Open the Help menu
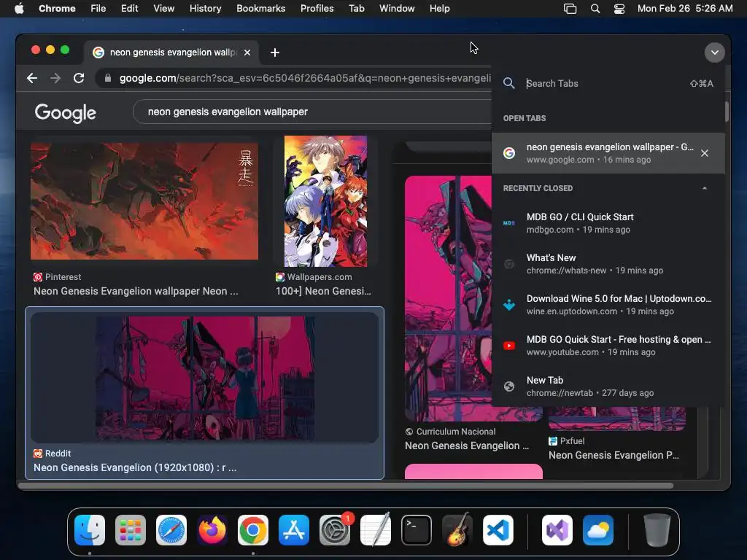Image resolution: width=747 pixels, height=560 pixels. click(x=439, y=9)
